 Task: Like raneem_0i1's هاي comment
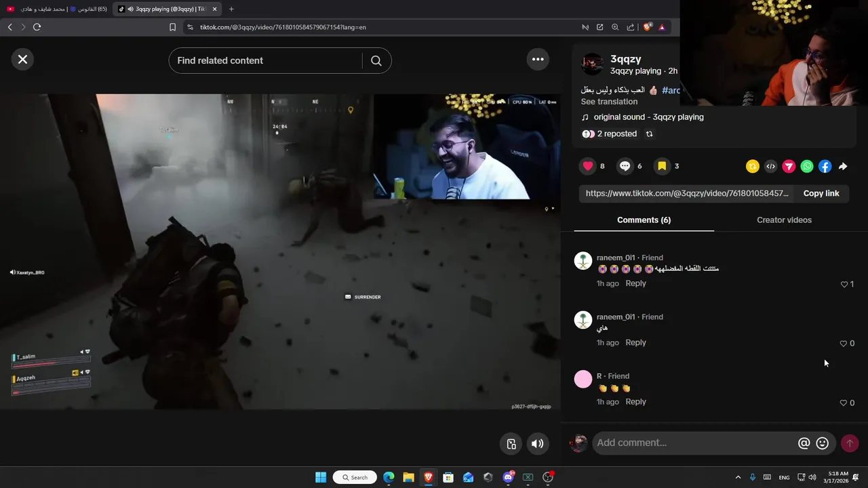point(844,344)
